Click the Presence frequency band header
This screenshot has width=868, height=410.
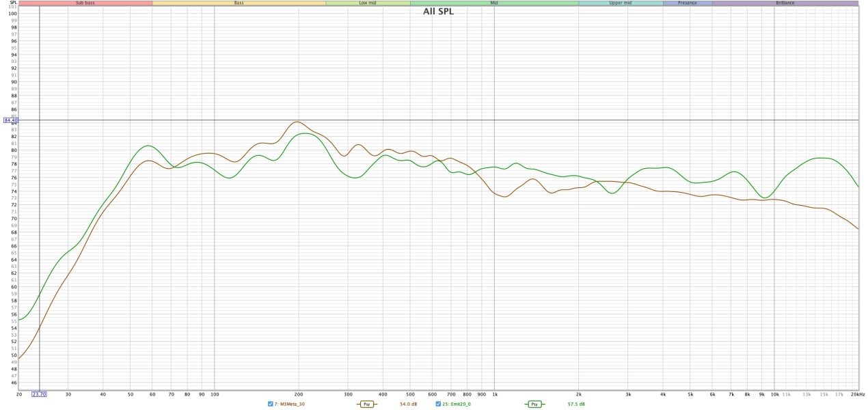tap(688, 3)
